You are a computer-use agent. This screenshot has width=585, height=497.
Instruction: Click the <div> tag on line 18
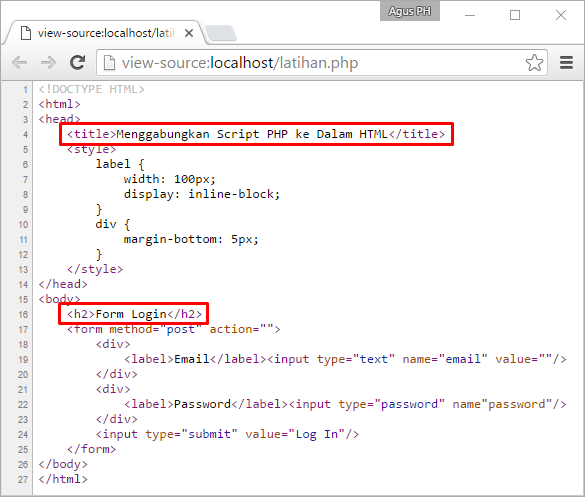click(113, 344)
